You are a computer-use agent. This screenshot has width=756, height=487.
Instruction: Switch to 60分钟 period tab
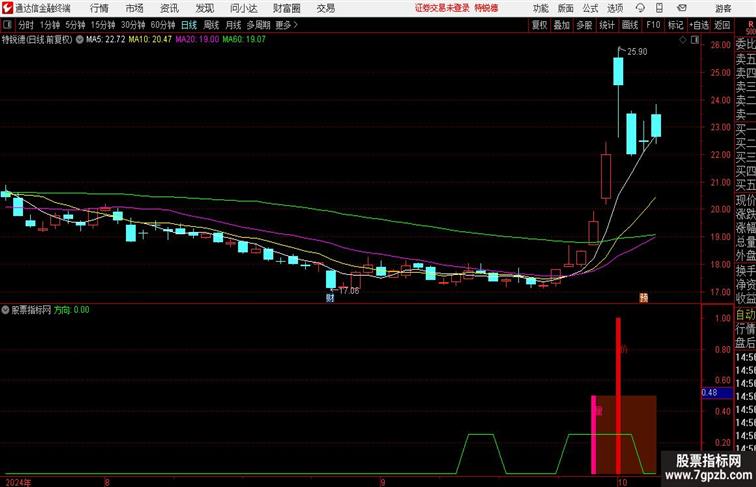pyautogui.click(x=163, y=25)
